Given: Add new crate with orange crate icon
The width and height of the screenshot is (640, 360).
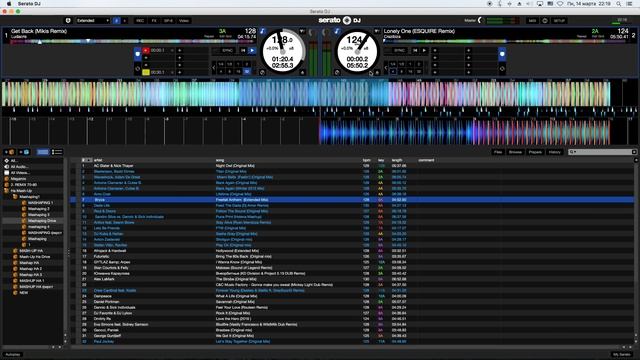Looking at the screenshot, I should pos(10,152).
